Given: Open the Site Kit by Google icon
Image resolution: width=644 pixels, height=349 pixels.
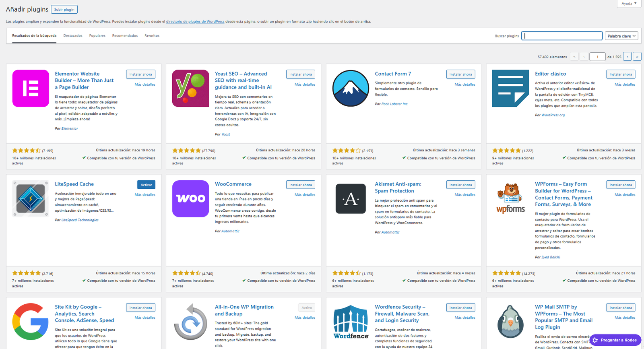Looking at the screenshot, I should [31, 322].
